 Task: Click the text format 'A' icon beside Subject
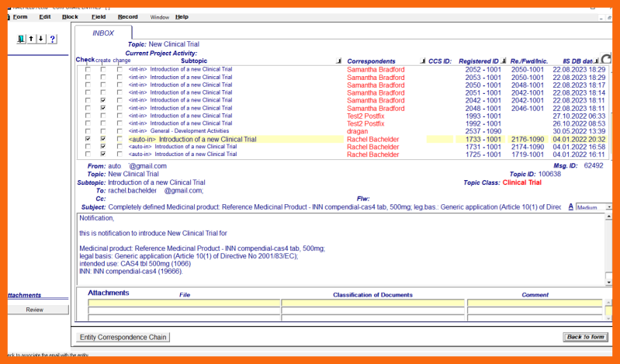[x=571, y=206]
